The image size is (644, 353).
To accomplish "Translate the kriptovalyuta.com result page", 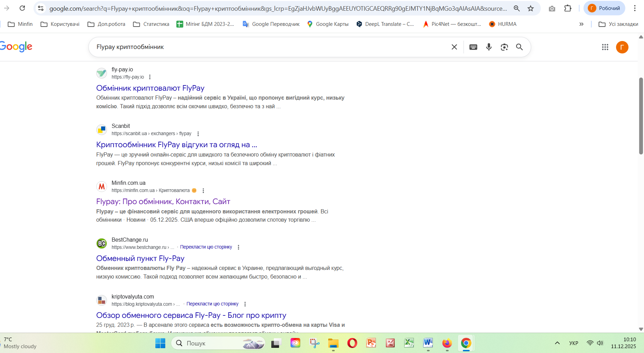I will (213, 304).
